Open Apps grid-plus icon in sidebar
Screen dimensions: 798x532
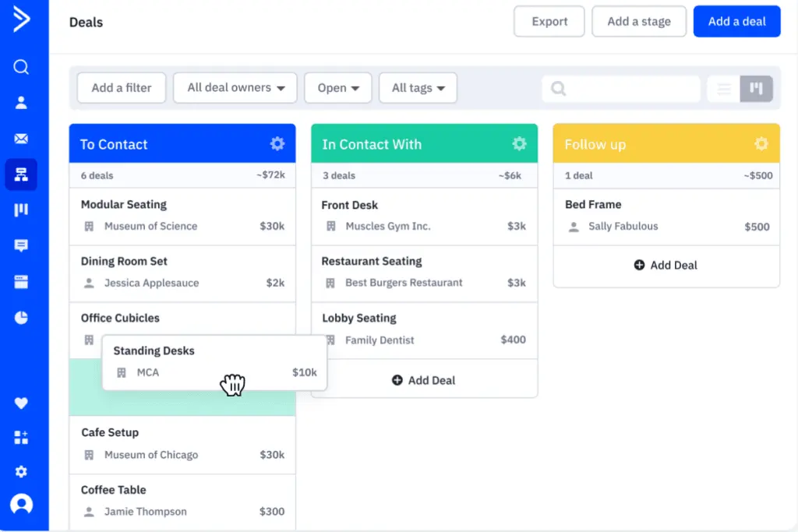pyautogui.click(x=21, y=438)
